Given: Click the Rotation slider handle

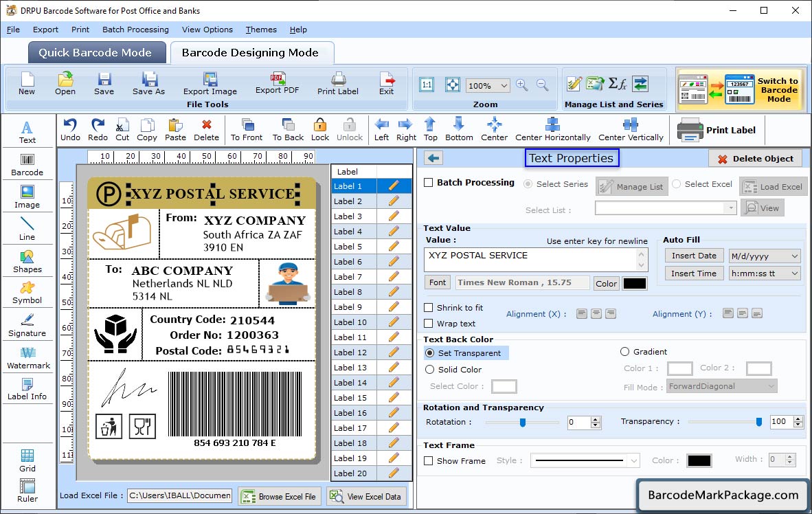Looking at the screenshot, I should 523,423.
